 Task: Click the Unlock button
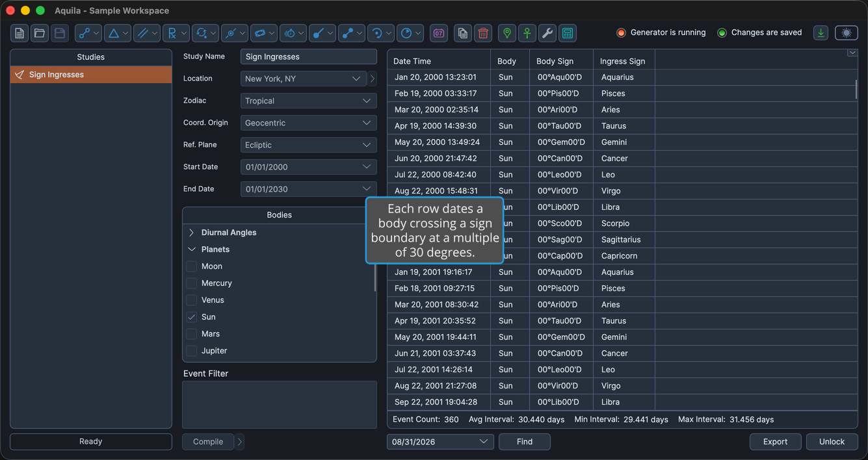(x=832, y=442)
